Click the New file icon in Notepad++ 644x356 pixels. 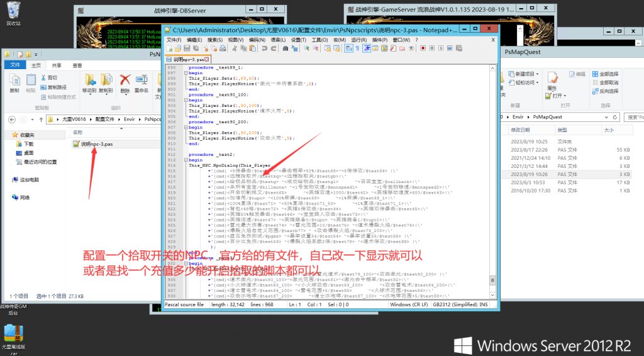169,48
